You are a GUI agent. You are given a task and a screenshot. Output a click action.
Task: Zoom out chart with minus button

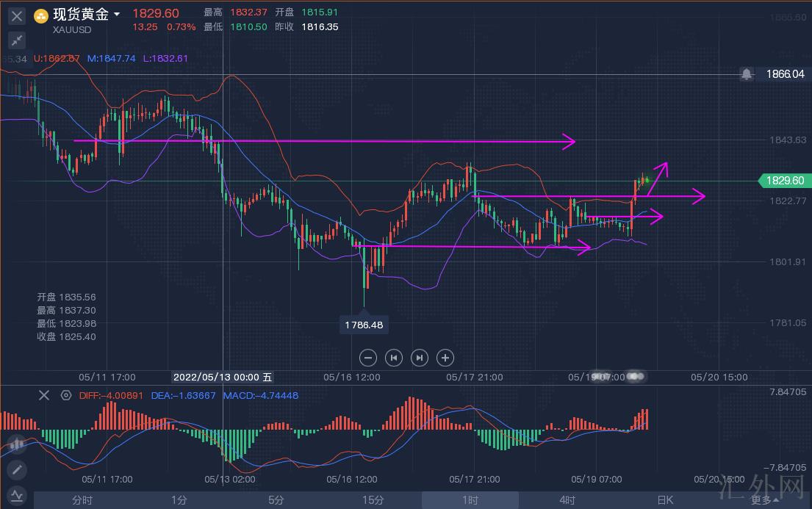[369, 358]
